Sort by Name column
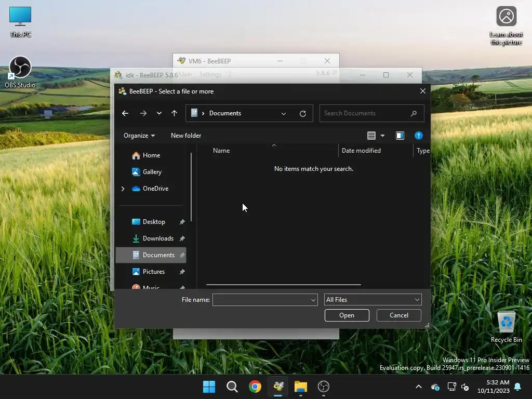Image resolution: width=532 pixels, height=399 pixels. (x=221, y=151)
